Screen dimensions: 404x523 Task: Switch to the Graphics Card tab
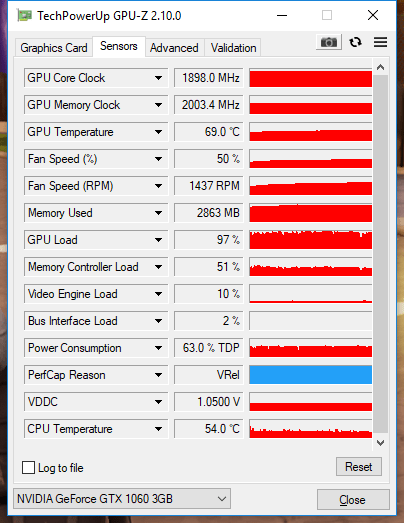click(x=54, y=48)
